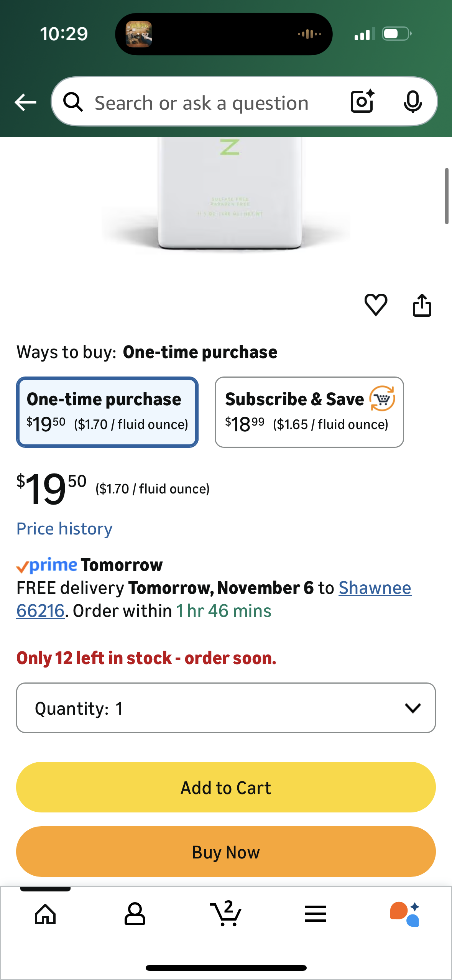
Task: Open the Rufus AI assistant icon
Action: (x=405, y=914)
